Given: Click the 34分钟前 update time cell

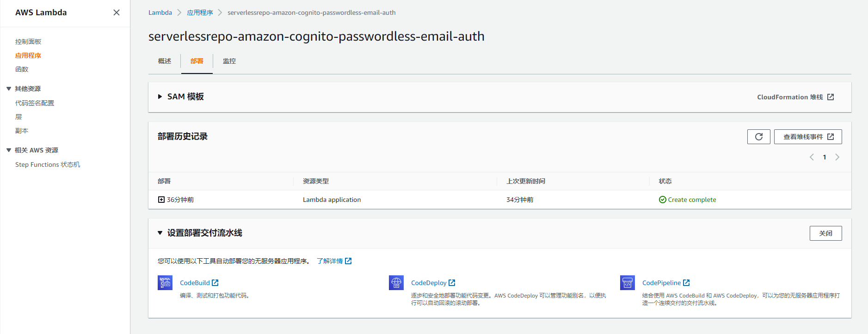Looking at the screenshot, I should (520, 200).
